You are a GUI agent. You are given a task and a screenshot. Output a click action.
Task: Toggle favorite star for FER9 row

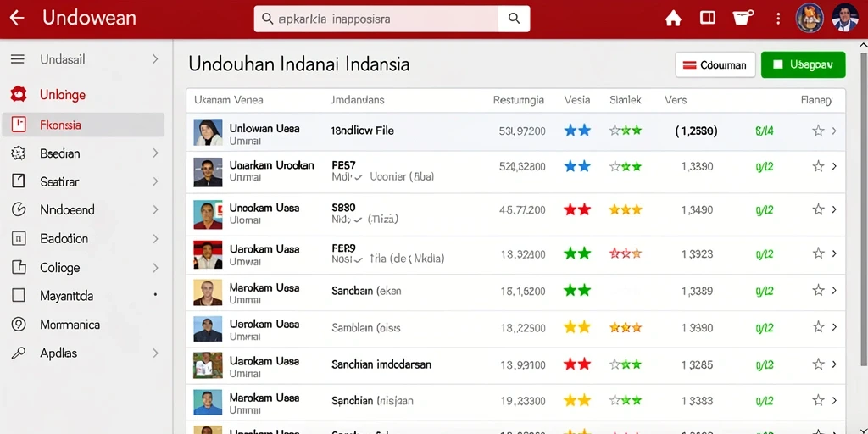(818, 253)
